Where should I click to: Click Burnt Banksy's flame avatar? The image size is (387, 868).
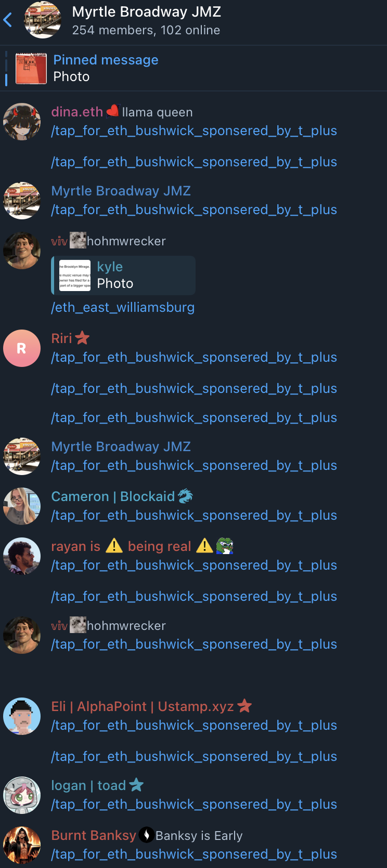(22, 845)
